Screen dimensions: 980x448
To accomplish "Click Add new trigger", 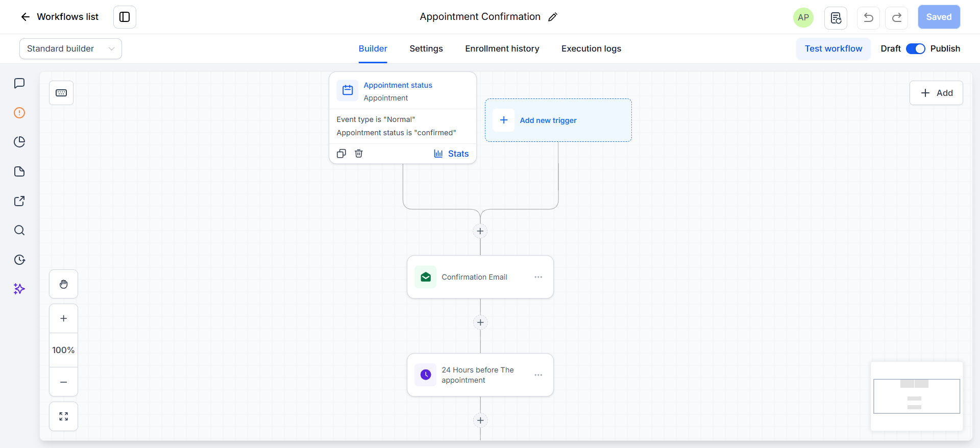I will (558, 120).
